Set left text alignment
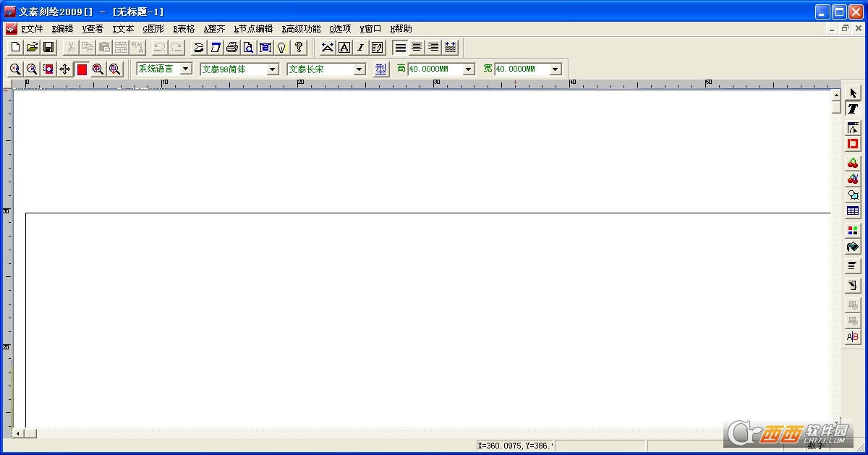This screenshot has height=455, width=868. pos(401,48)
